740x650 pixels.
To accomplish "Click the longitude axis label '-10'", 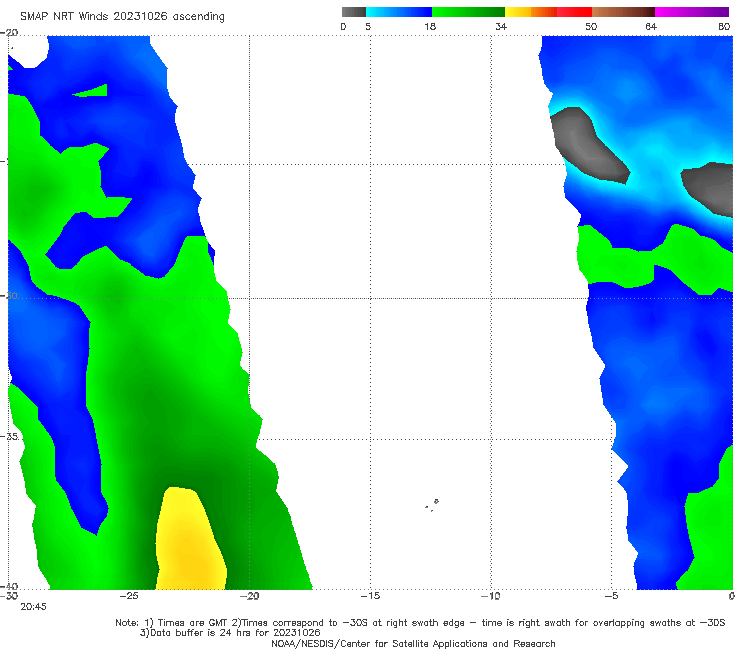I will (x=491, y=596).
